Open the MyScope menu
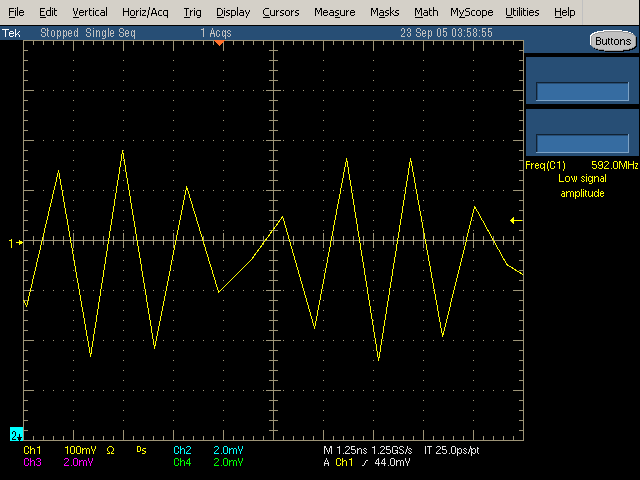 [471, 13]
